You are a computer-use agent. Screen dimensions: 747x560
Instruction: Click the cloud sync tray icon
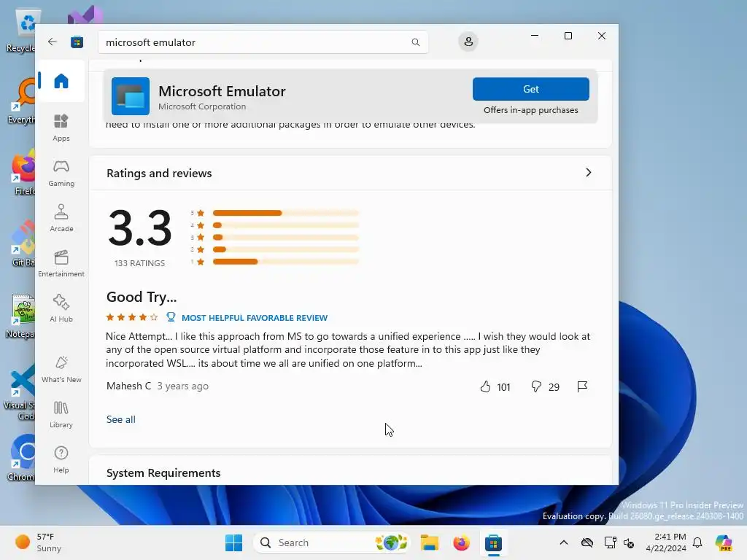coord(587,542)
